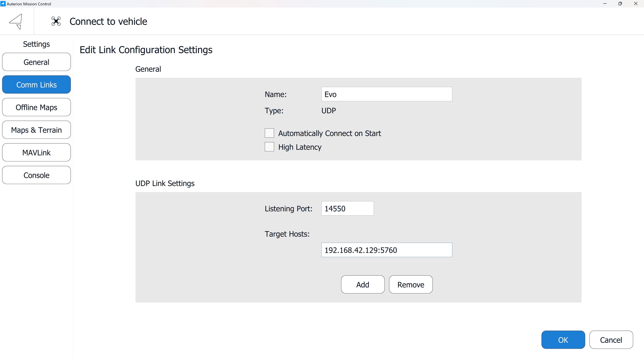Open Maps & Terrain settings
The image size is (644, 362).
coord(36,130)
